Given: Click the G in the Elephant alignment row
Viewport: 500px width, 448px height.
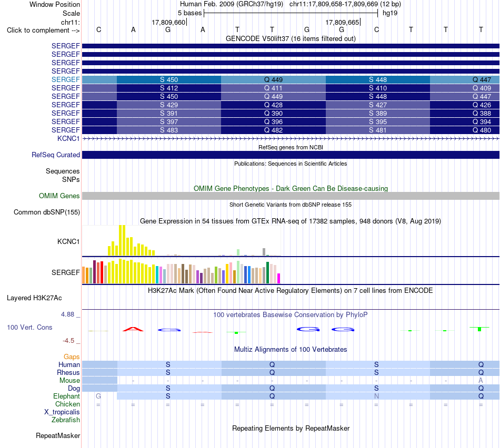Looking at the screenshot, I should tap(98, 396).
